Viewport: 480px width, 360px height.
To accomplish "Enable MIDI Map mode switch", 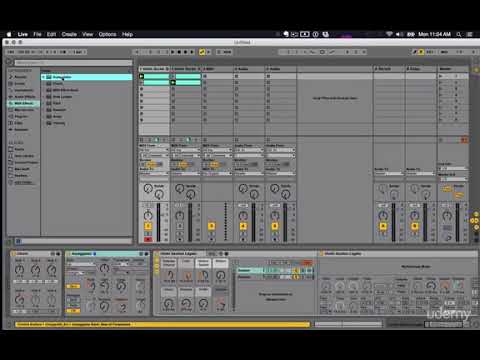I will click(445, 52).
